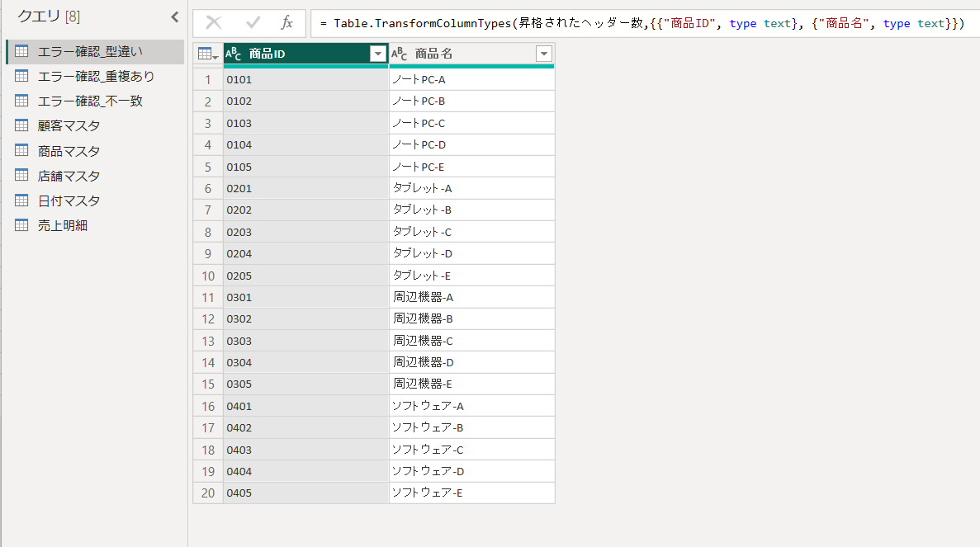Image resolution: width=980 pixels, height=547 pixels.
Task: Select the ノートPC-A cell
Action: pos(472,79)
